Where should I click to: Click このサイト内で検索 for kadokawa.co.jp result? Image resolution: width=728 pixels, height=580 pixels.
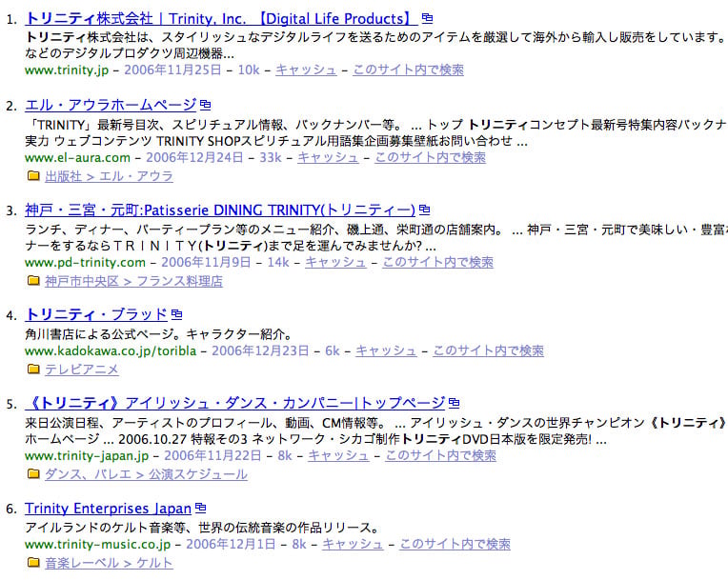coord(489,350)
